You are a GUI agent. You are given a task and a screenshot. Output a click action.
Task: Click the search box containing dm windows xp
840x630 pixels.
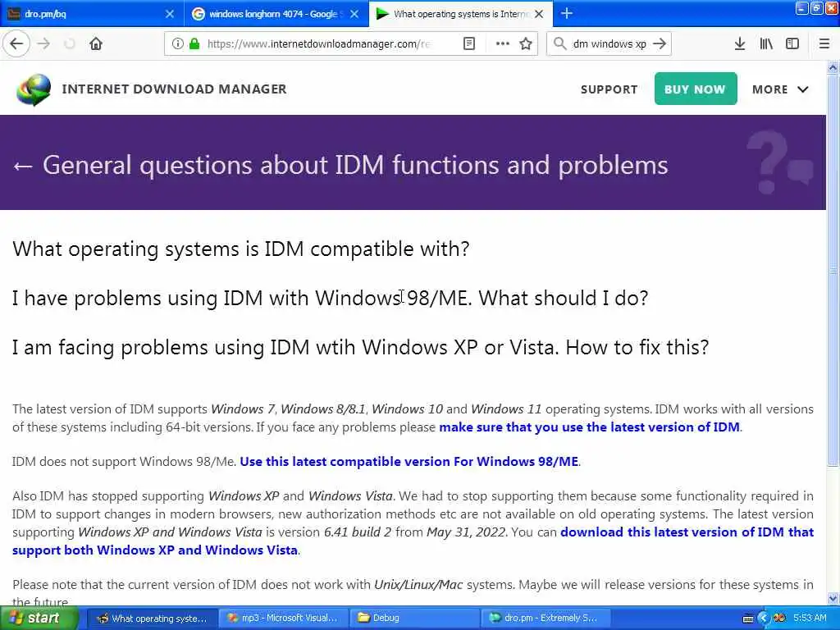point(609,43)
